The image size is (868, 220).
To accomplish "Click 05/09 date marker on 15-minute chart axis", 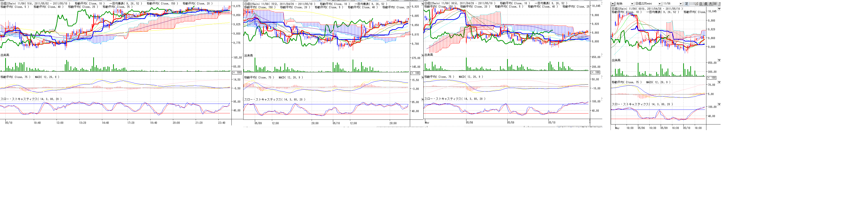I will pos(258,123).
